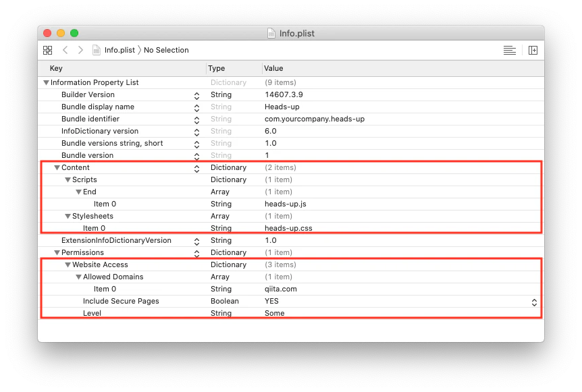The image size is (582, 392).
Task: Click the green zoom window button
Action: coord(74,33)
